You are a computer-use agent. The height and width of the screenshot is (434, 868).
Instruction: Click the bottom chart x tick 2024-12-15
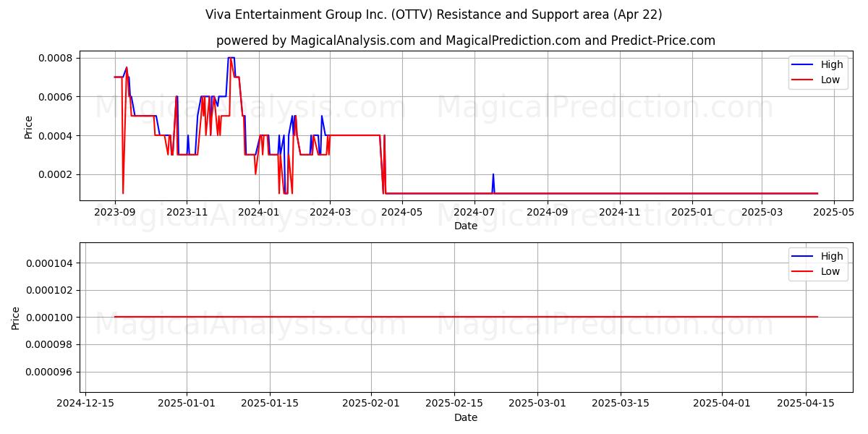pos(85,403)
